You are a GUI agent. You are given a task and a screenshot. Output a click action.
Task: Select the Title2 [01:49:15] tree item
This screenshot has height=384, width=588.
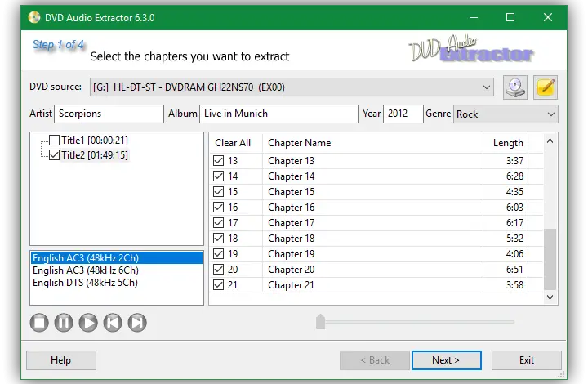click(x=95, y=155)
